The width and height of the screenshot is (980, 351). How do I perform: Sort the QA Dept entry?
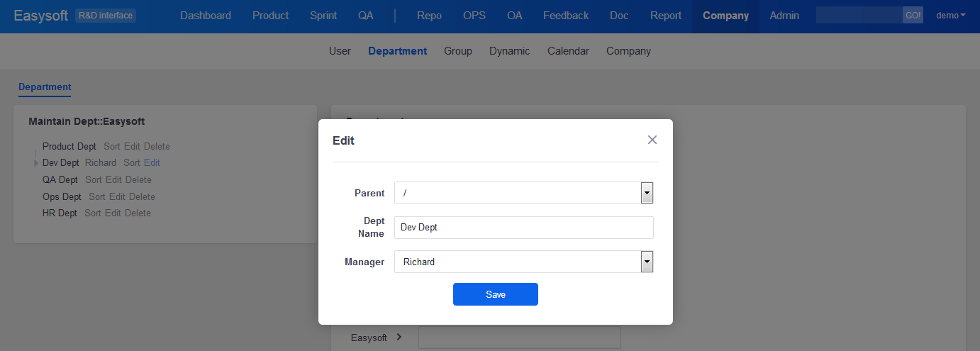pos(94,180)
